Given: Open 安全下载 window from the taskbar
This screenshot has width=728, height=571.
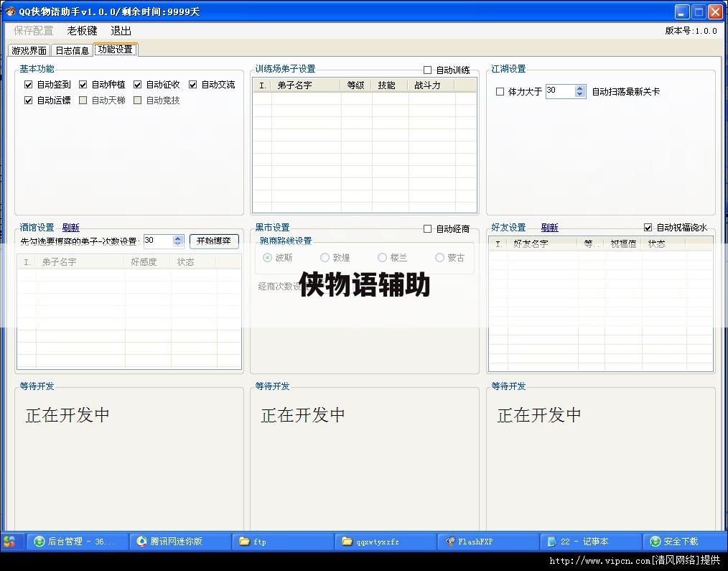Looking at the screenshot, I should tap(685, 542).
